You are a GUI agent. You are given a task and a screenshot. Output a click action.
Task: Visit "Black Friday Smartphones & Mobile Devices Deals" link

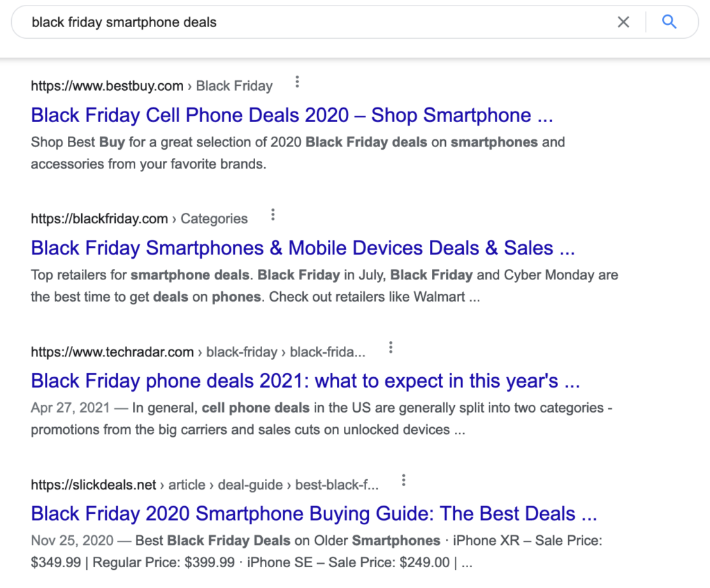click(x=302, y=248)
